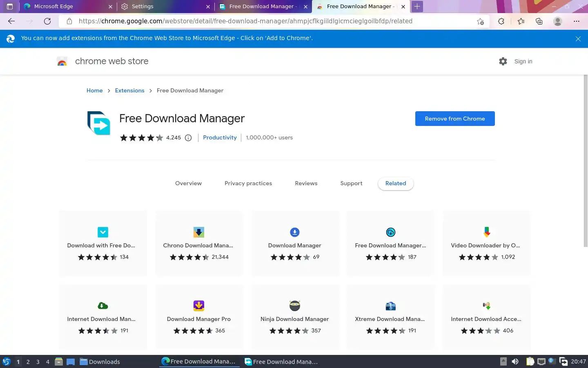588x368 pixels.
Task: Click the address bar URL
Action: (x=245, y=21)
